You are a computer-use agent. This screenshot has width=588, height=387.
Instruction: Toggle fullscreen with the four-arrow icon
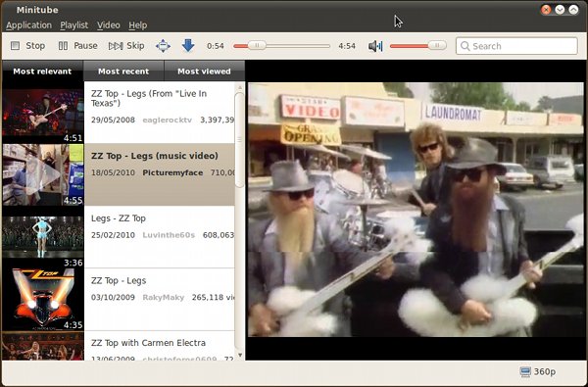pyautogui.click(x=163, y=46)
